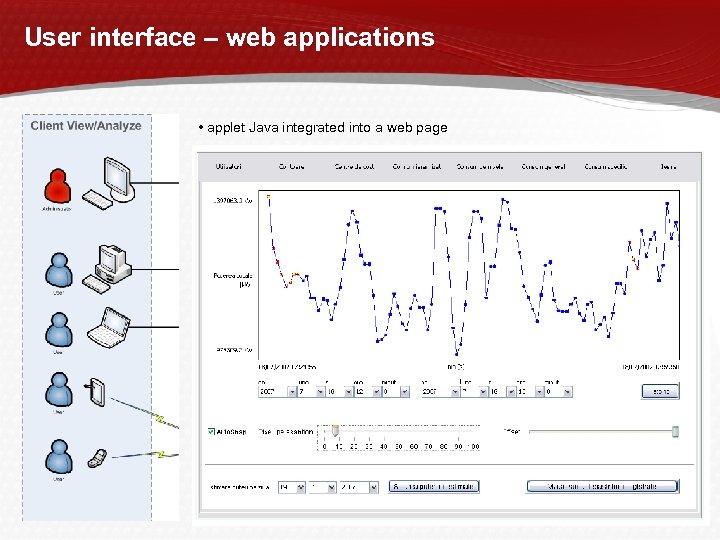The image size is (720, 540).
Task: Click the slide title 'User interface – web applications'
Action: click(x=230, y=37)
